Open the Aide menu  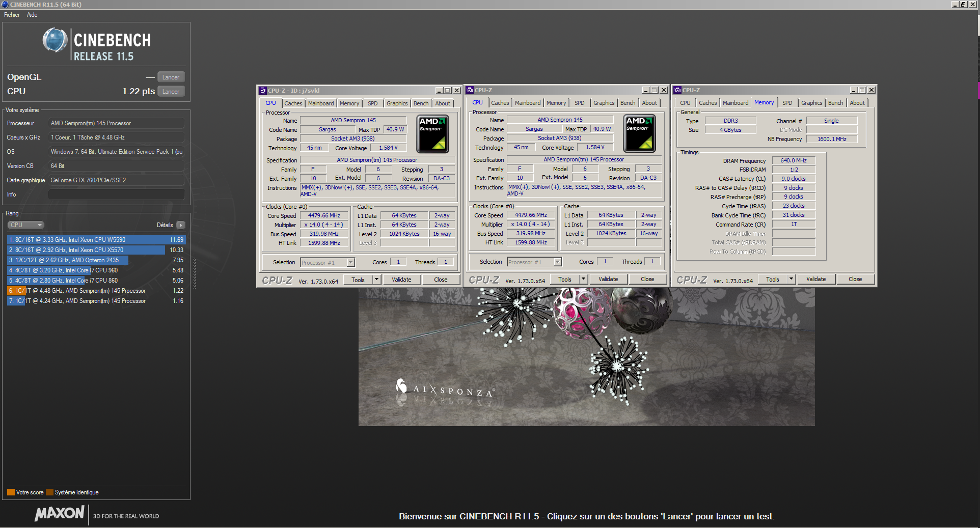coord(32,15)
